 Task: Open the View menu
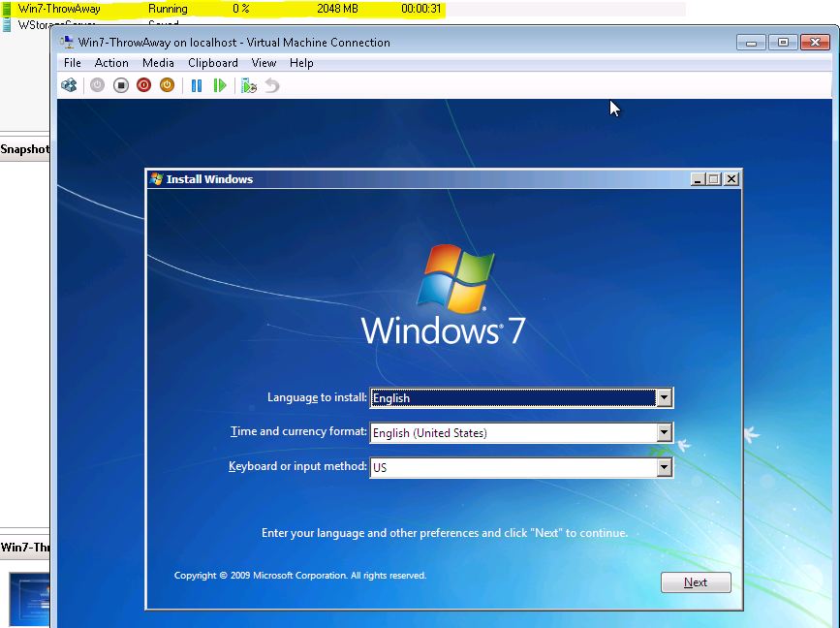tap(264, 63)
